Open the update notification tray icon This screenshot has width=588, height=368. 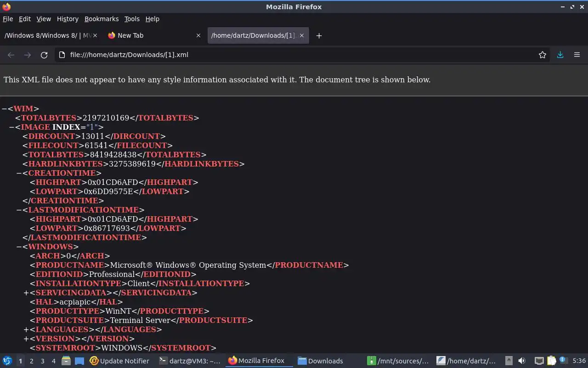click(x=563, y=361)
